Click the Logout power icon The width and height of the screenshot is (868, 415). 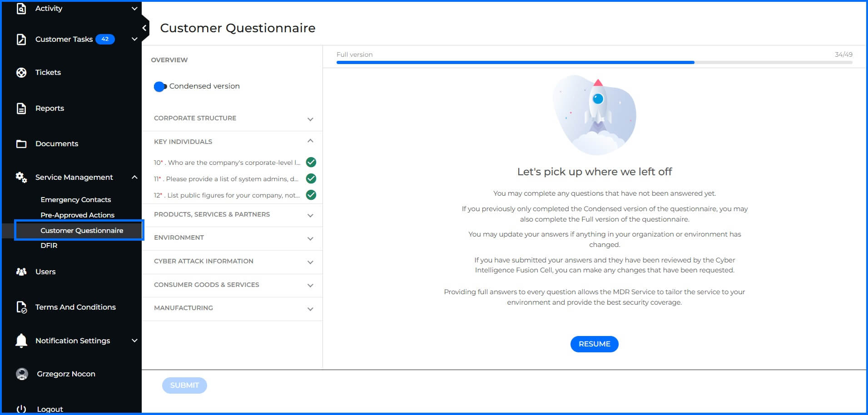coord(21,408)
